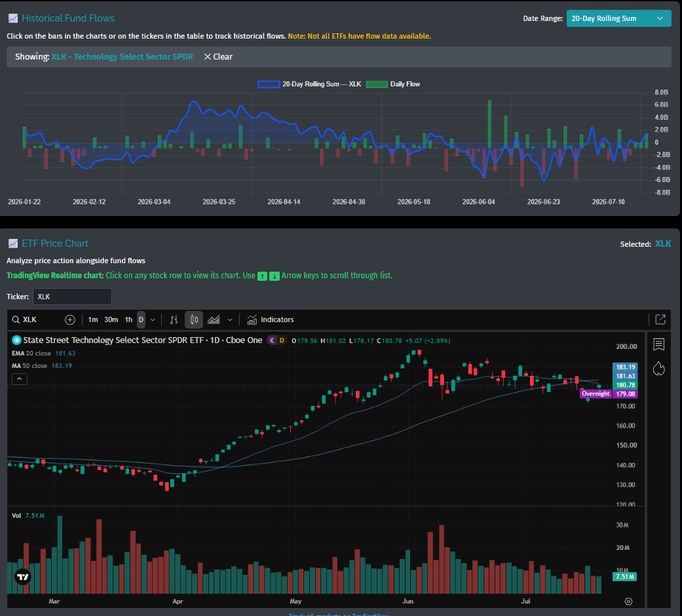Click XLK - Technology Select Sector SPDR link
This screenshot has height=616, width=682.
click(x=123, y=57)
